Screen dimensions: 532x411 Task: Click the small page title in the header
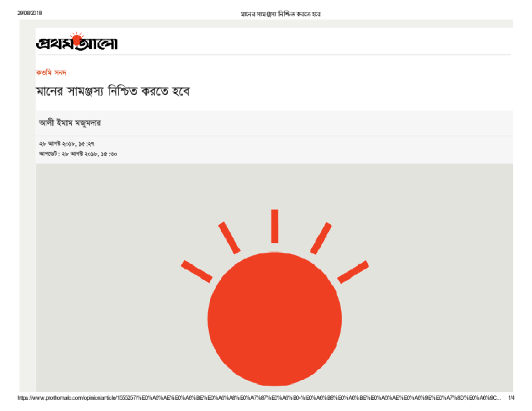click(x=280, y=14)
